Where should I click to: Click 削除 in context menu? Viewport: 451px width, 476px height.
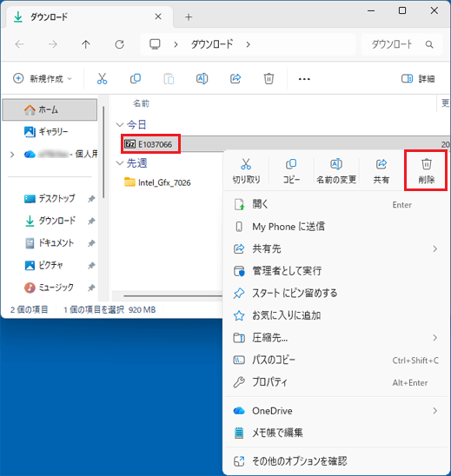click(x=426, y=171)
